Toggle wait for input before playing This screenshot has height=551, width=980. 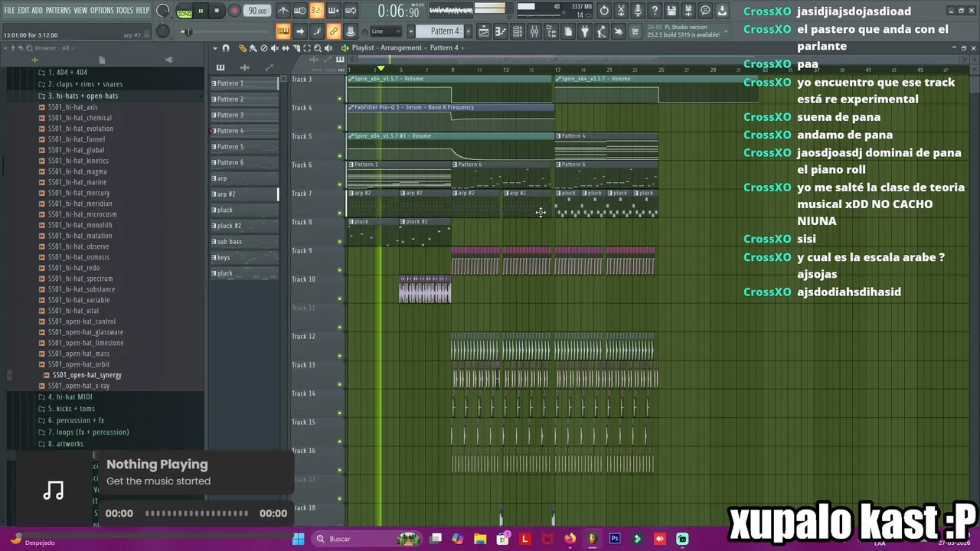(x=300, y=11)
